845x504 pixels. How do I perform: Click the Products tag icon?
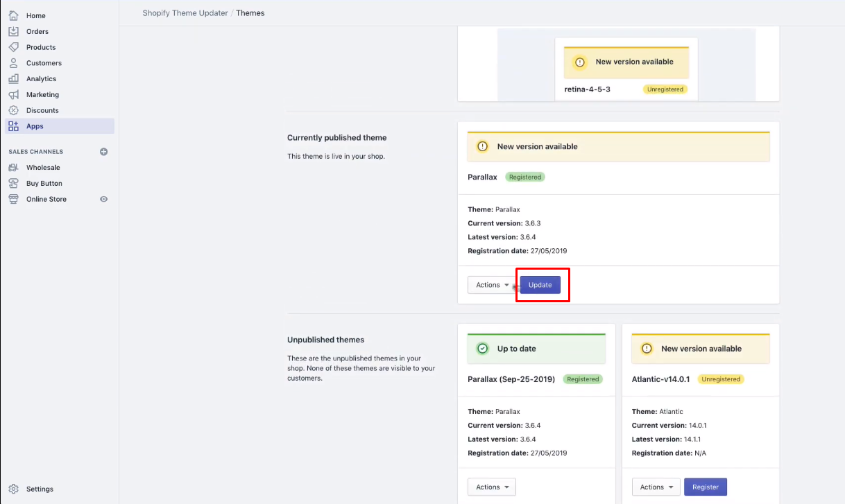coord(14,47)
